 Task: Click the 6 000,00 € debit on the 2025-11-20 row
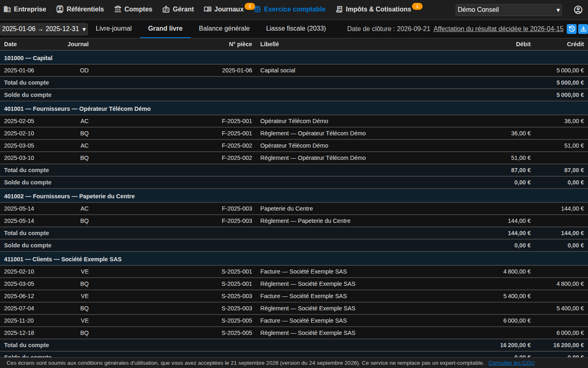coord(517,321)
